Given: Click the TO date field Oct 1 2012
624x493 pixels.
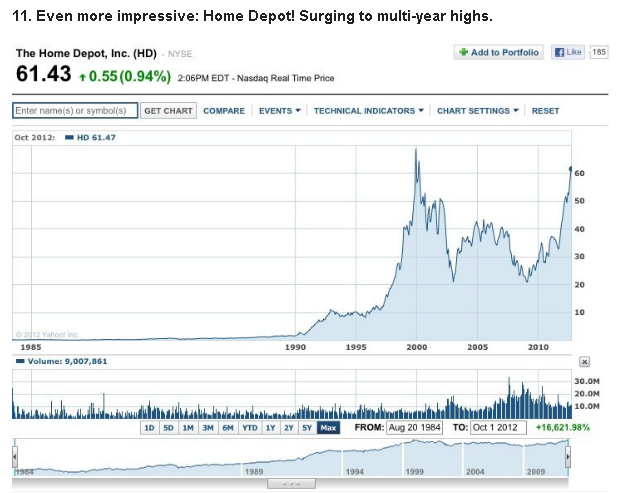Looking at the screenshot, I should [x=498, y=428].
